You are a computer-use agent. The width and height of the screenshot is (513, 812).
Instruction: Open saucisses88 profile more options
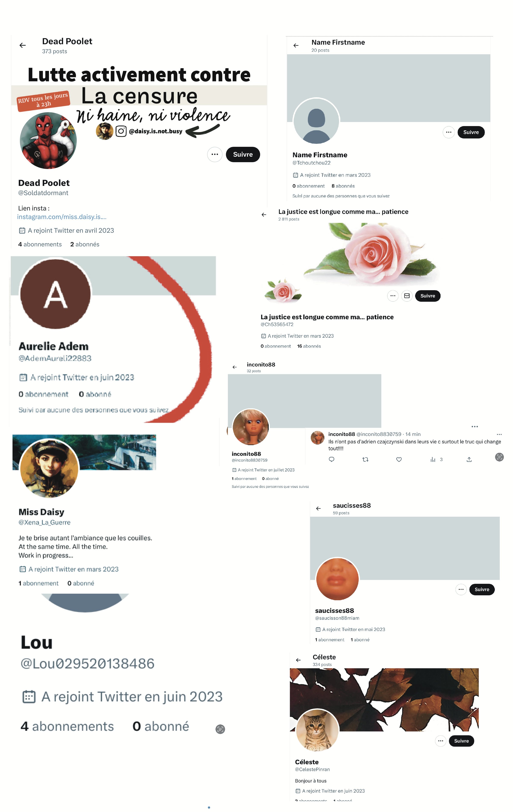[x=461, y=589]
